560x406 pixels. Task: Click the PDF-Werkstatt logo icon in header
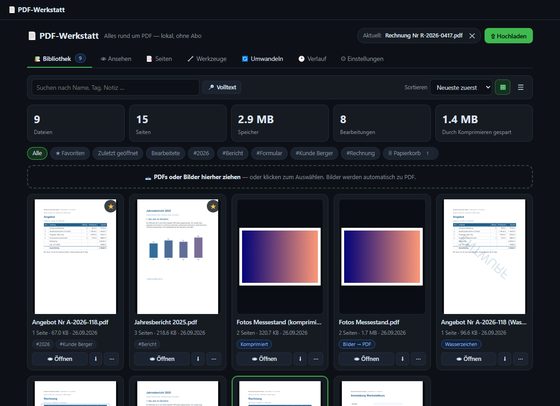32,36
